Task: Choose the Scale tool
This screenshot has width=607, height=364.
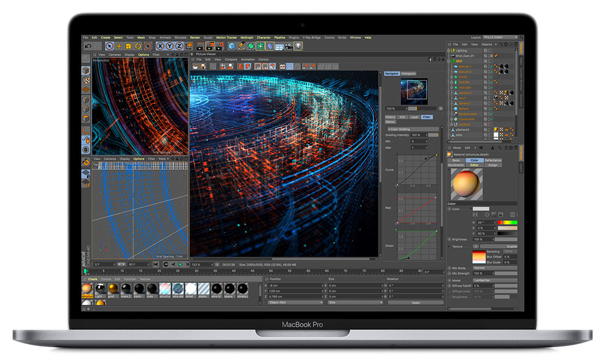Action: (129, 46)
